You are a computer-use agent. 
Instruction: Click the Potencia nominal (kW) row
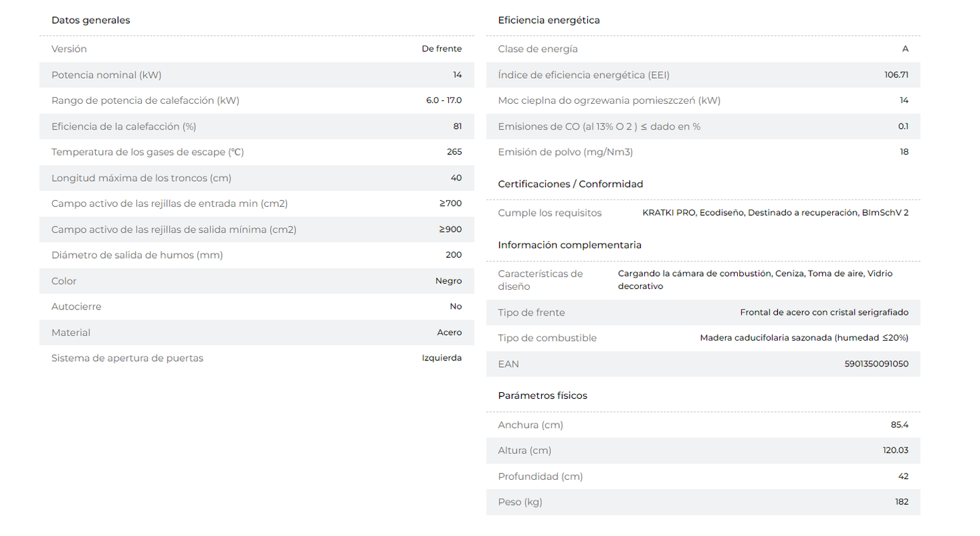256,75
